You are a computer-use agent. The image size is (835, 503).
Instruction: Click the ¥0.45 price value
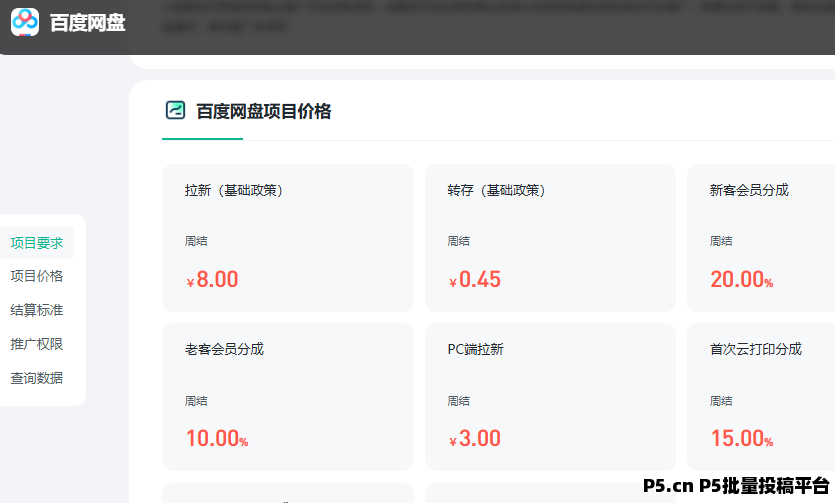click(475, 280)
